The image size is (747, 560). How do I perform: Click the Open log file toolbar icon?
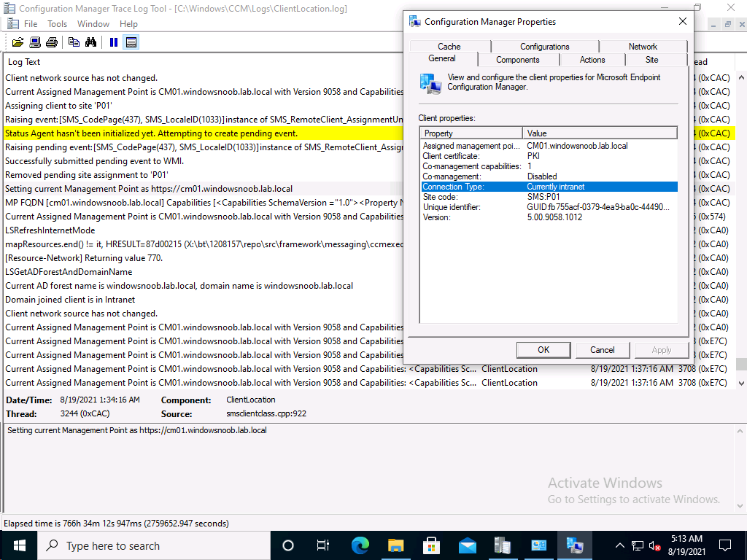click(x=18, y=42)
